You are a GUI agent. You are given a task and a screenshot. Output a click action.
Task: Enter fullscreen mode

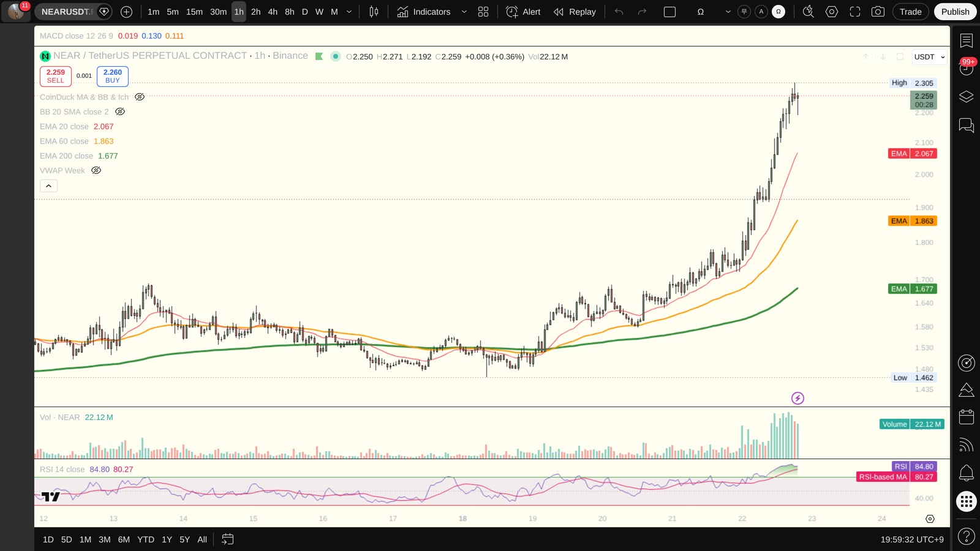855,12
